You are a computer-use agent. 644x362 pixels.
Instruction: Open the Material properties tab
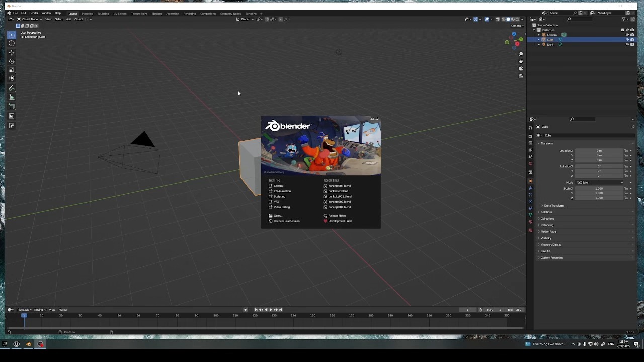click(530, 222)
